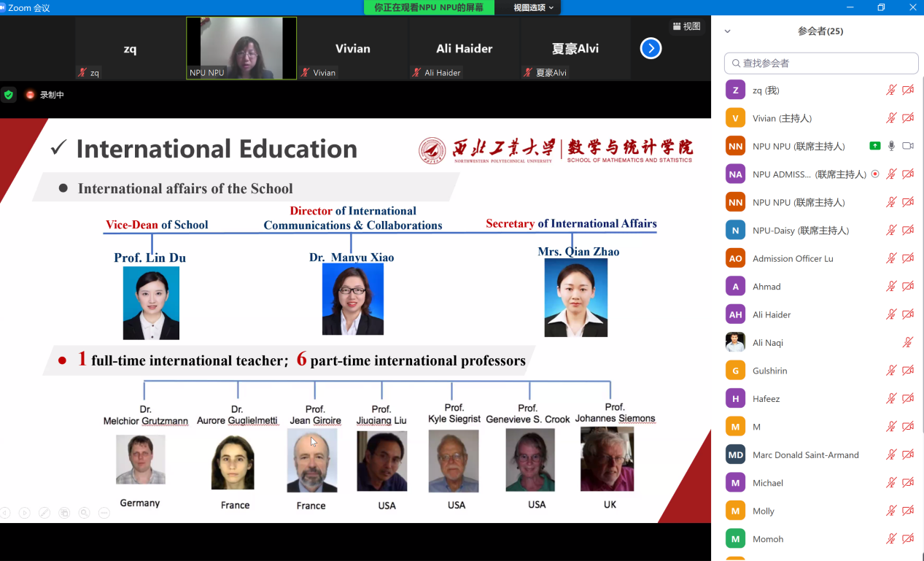This screenshot has height=561, width=924.
Task: Click the magnifier zoom icon on slide
Action: coord(85,513)
